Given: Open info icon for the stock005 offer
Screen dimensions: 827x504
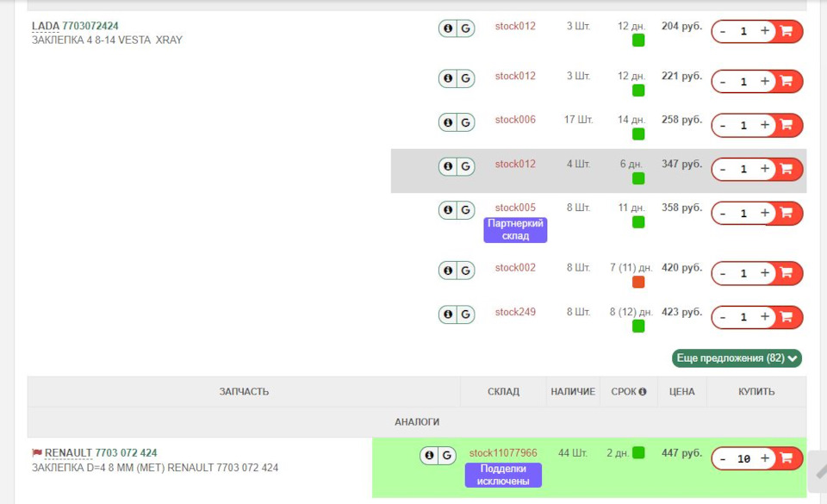Looking at the screenshot, I should (x=448, y=210).
